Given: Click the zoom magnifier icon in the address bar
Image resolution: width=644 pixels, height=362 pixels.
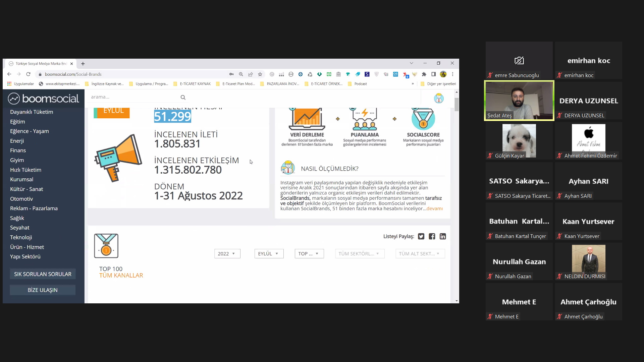Looking at the screenshot, I should click(241, 74).
